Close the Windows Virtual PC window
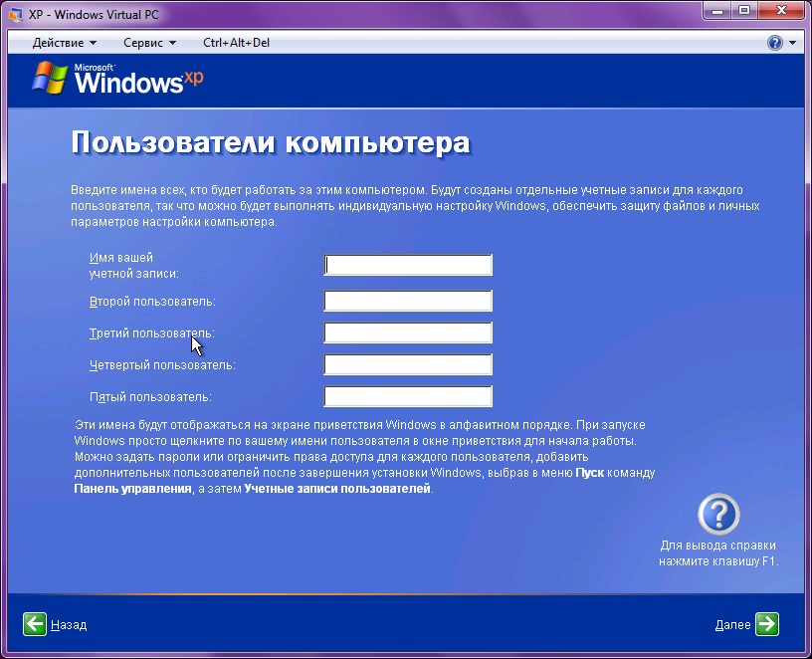Screen dimensions: 812x659 (x=781, y=10)
